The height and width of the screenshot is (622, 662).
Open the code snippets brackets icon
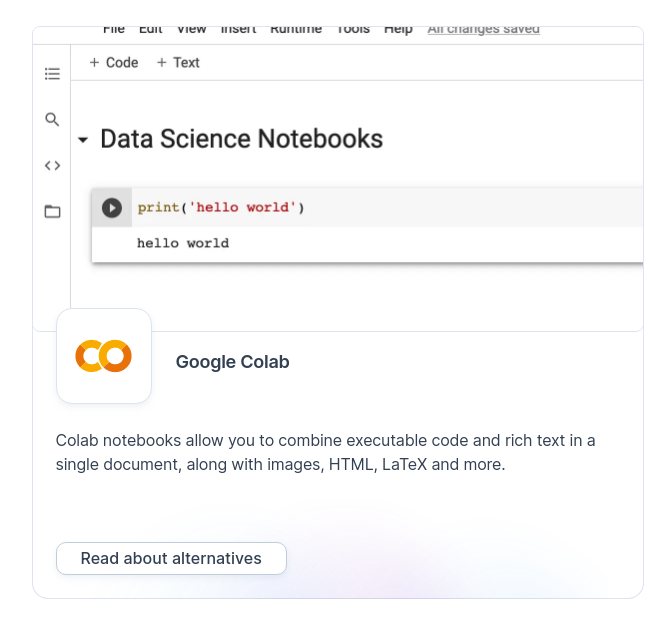52,166
